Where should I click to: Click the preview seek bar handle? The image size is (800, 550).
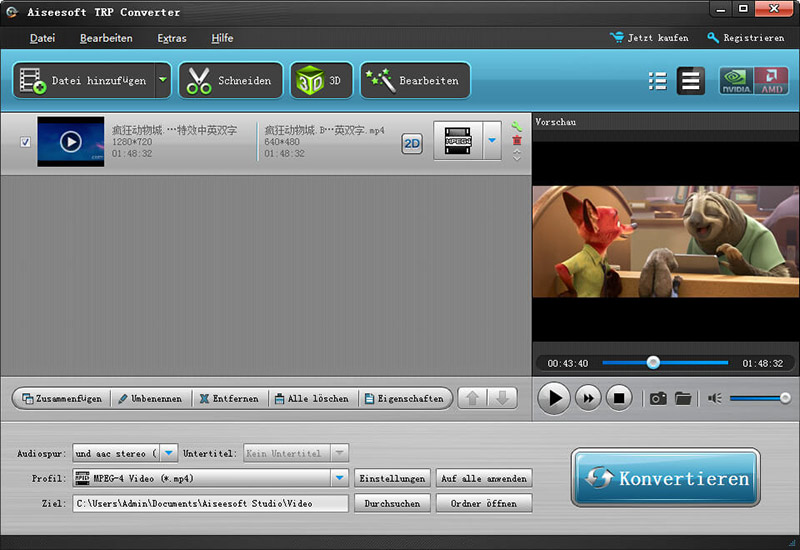[x=653, y=363]
